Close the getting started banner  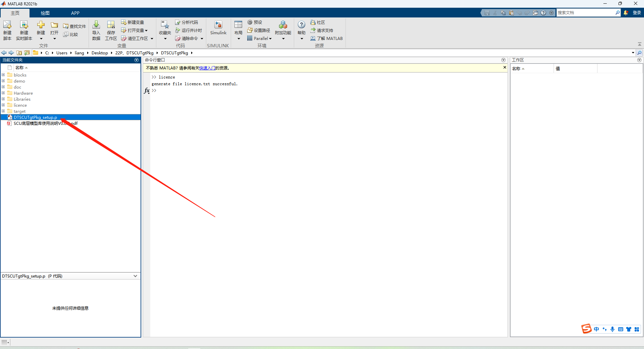coord(504,67)
